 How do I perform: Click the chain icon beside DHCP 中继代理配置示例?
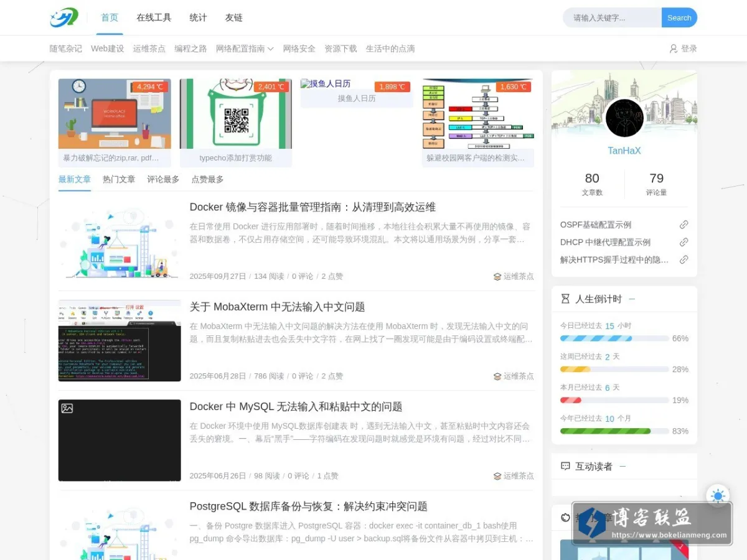coord(684,242)
